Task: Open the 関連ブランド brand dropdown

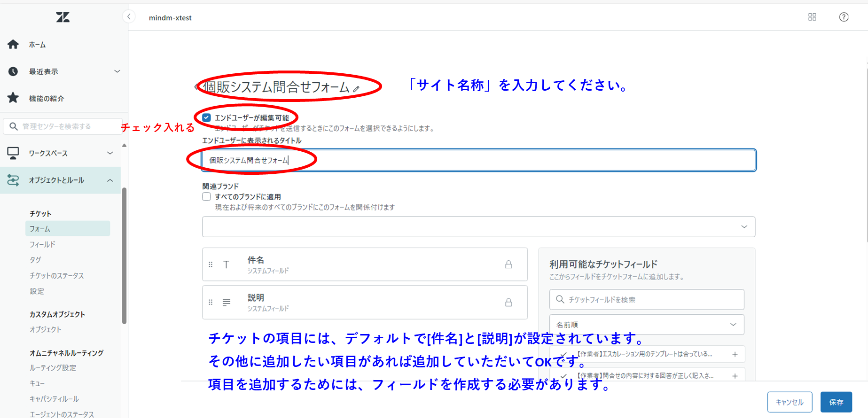Action: click(x=478, y=227)
